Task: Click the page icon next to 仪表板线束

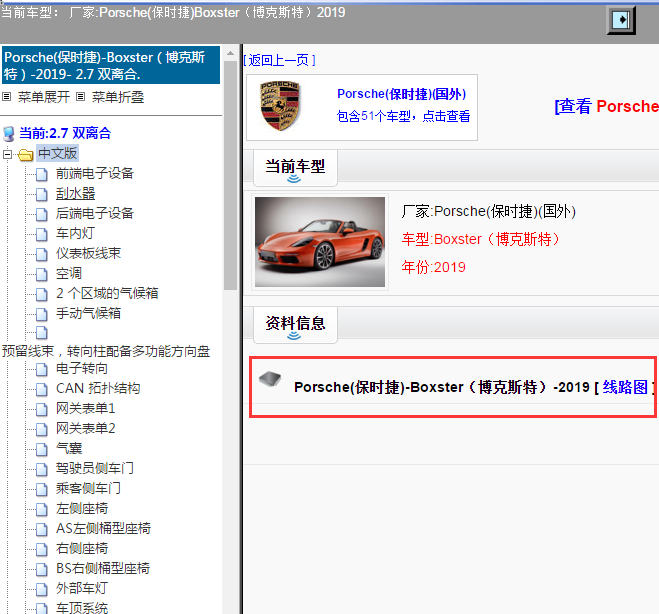Action: (x=42, y=254)
